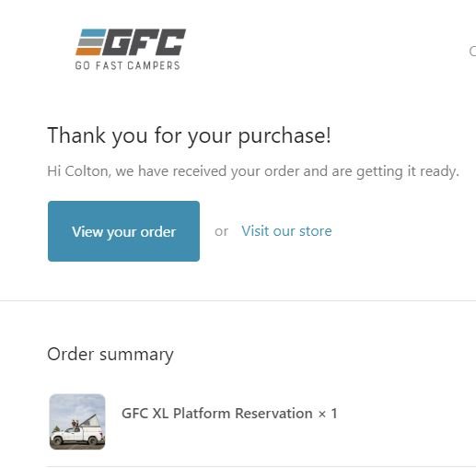Click the orange stripe of the logo

tap(88, 52)
